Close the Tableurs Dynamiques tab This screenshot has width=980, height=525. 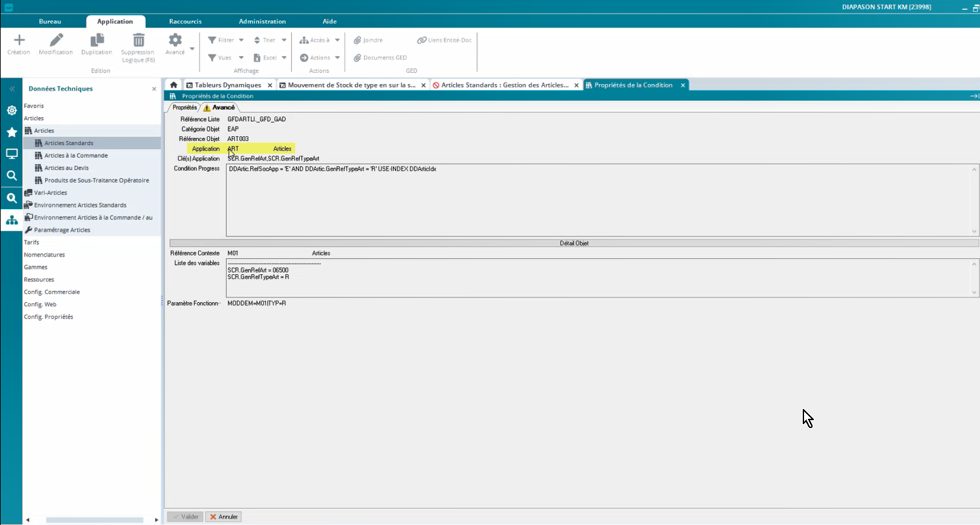pyautogui.click(x=270, y=85)
